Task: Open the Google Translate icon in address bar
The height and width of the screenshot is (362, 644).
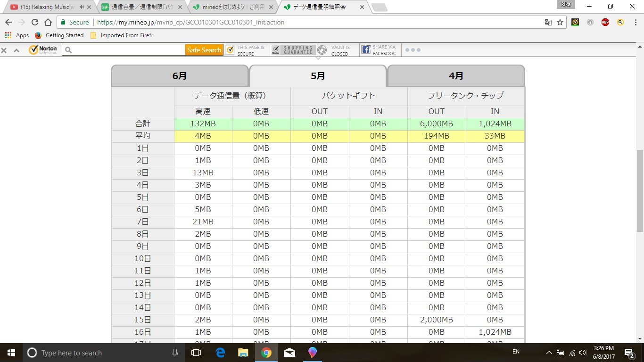Action: click(x=548, y=22)
